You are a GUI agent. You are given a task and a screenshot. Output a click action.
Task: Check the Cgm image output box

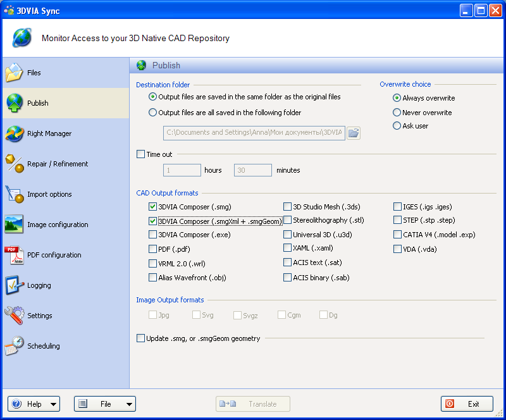pos(281,315)
